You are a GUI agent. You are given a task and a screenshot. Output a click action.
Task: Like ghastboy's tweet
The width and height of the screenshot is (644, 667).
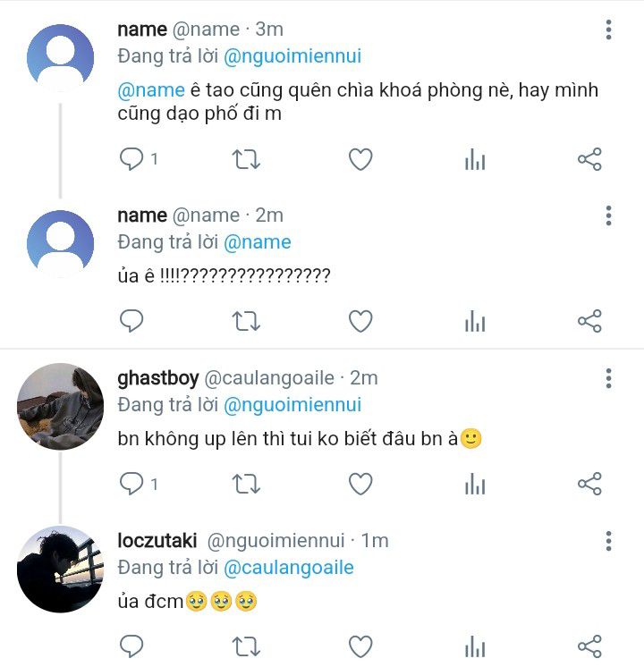coord(360,484)
